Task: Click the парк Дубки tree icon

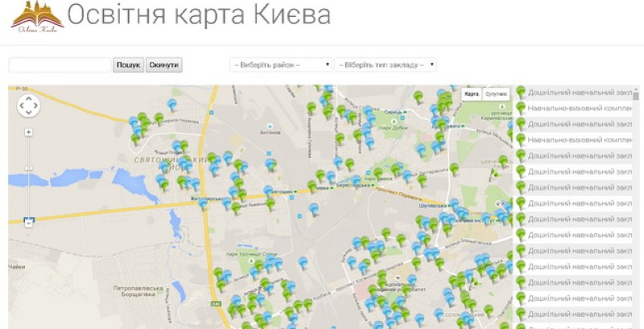Action: pyautogui.click(x=394, y=121)
